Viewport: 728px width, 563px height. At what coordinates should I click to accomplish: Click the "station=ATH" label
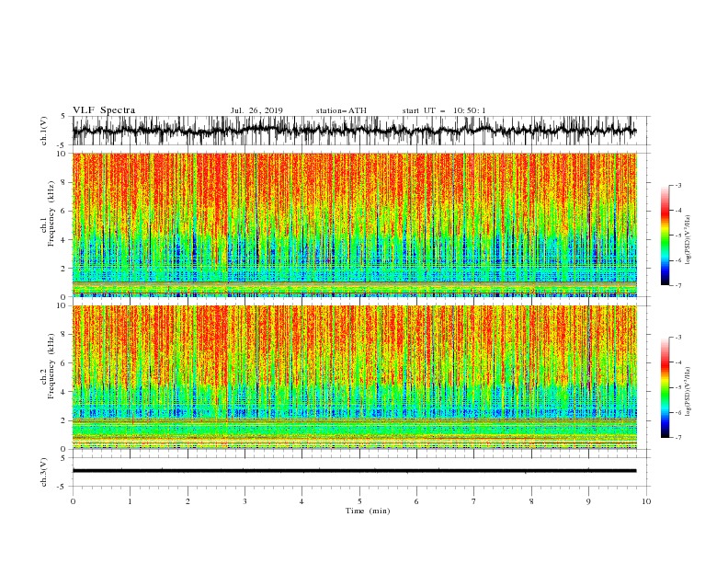[341, 110]
